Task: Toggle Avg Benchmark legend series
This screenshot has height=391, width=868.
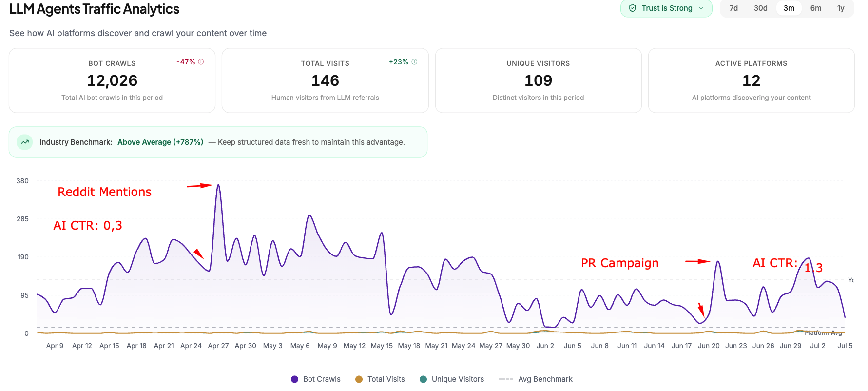Action: tap(535, 379)
